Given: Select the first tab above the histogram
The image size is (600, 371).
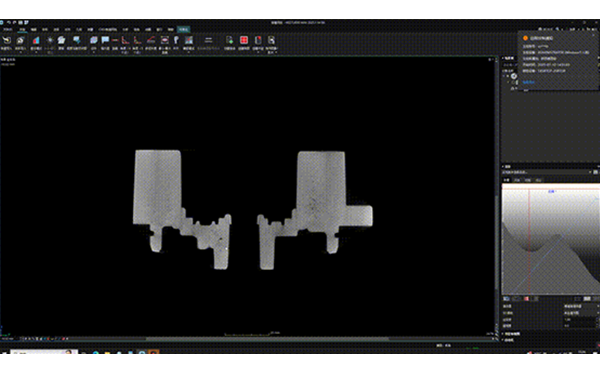Looking at the screenshot, I should (506, 180).
